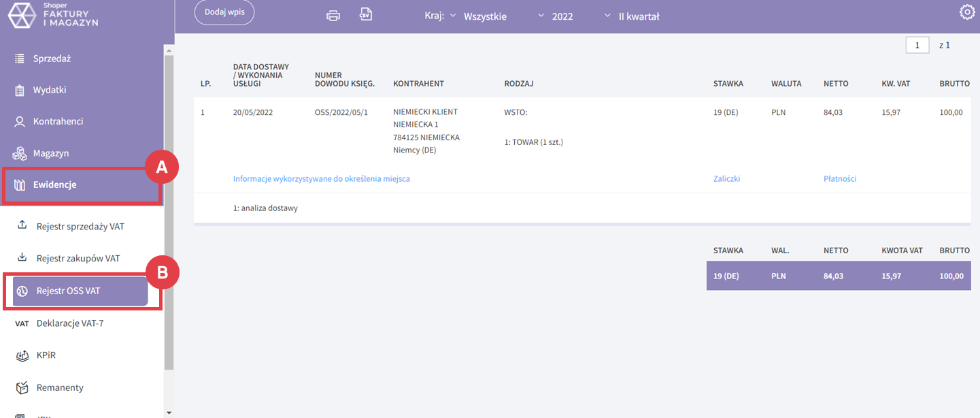This screenshot has width=980, height=418.
Task: Open Deklaracje VAT-7
Action: (x=69, y=323)
